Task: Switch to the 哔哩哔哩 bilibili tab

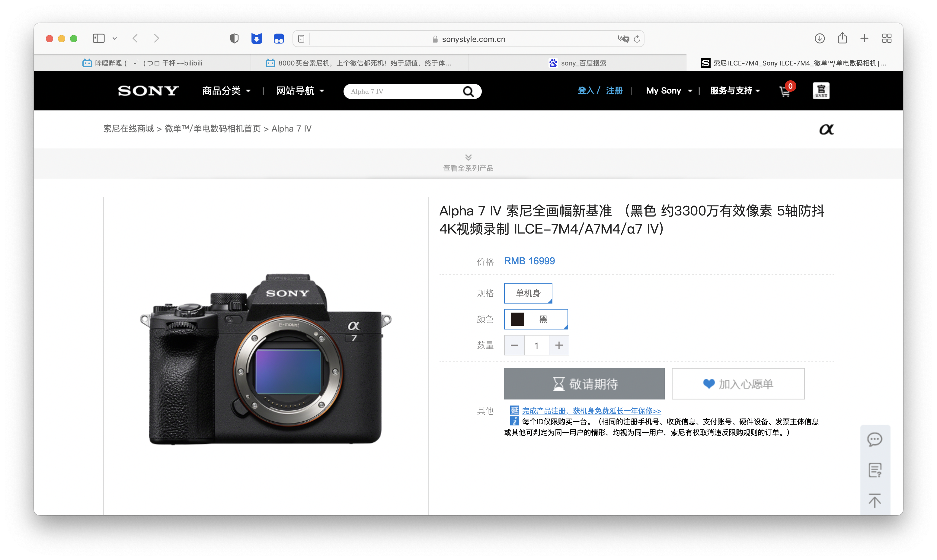Action: (x=142, y=63)
